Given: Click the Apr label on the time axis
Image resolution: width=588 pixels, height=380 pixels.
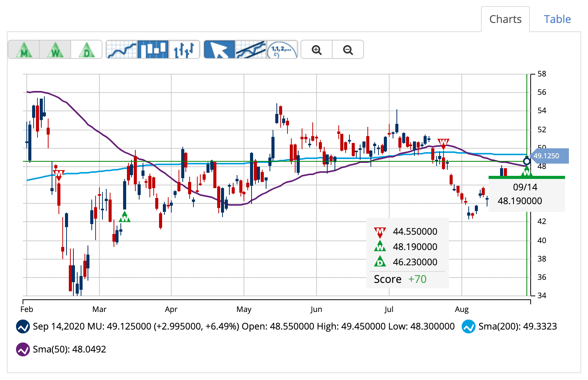Looking at the screenshot, I should pos(171,309).
